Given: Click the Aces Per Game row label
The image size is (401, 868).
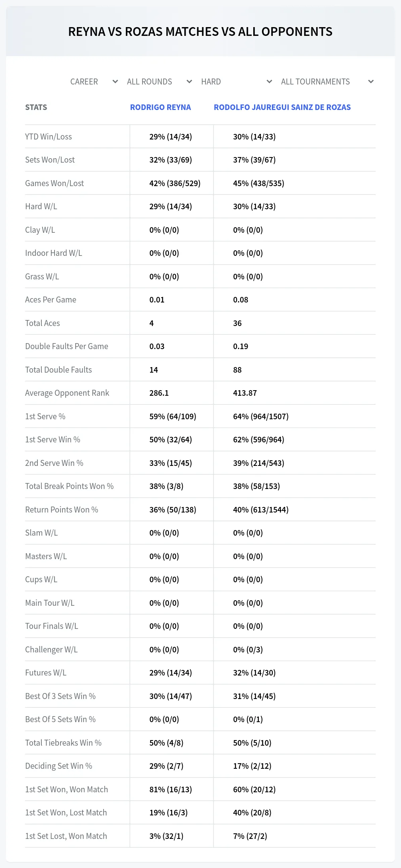Looking at the screenshot, I should [x=51, y=300].
